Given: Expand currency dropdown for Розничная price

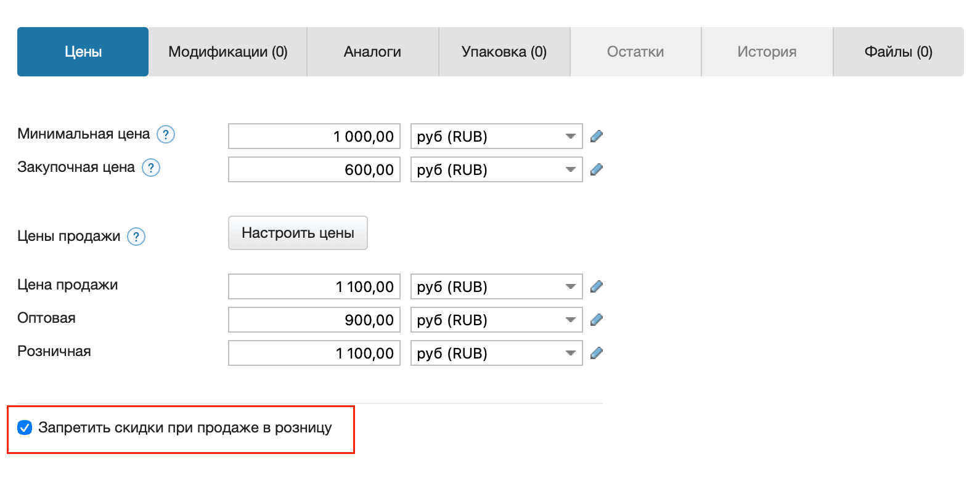Looking at the screenshot, I should 496,353.
